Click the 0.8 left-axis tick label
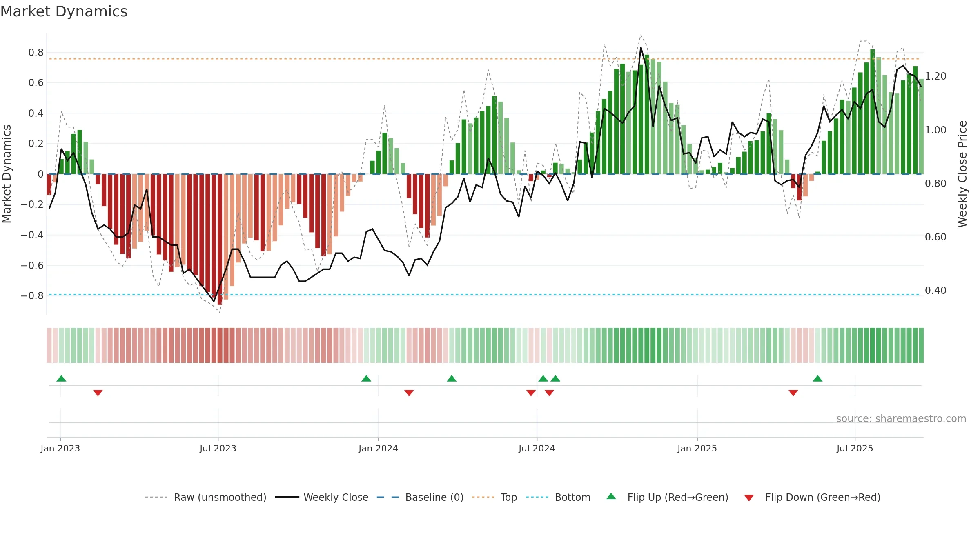The width and height of the screenshot is (980, 551). [x=36, y=52]
